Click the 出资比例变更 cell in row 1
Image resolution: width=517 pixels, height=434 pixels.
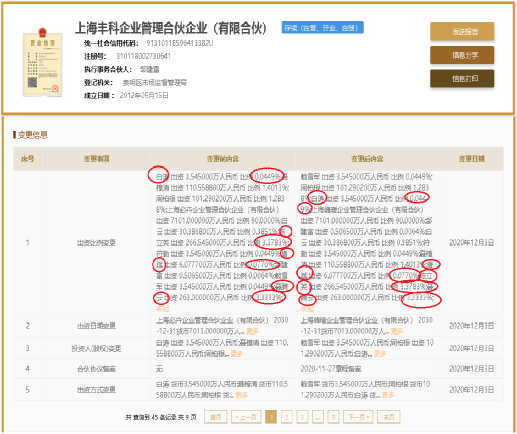(x=96, y=243)
